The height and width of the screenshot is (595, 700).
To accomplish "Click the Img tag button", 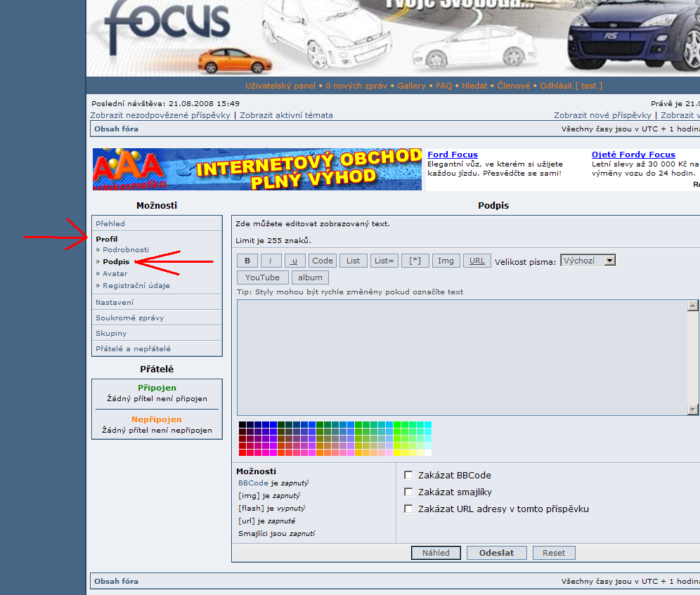I will [446, 261].
